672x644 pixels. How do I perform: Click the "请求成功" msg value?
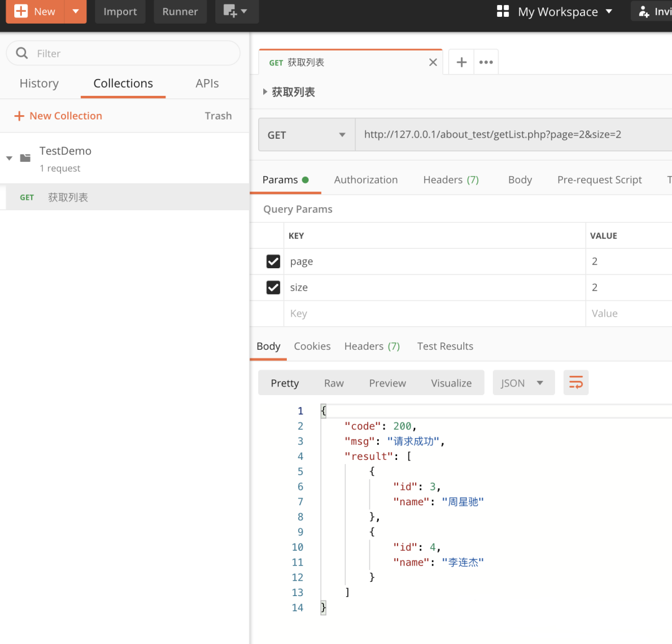[413, 441]
